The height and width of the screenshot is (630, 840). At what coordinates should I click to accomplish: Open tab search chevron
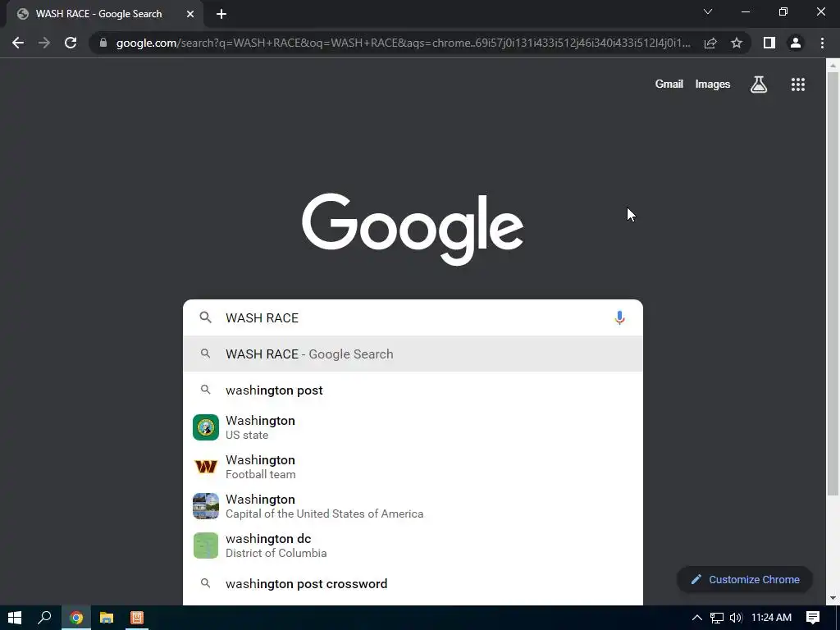tap(708, 11)
